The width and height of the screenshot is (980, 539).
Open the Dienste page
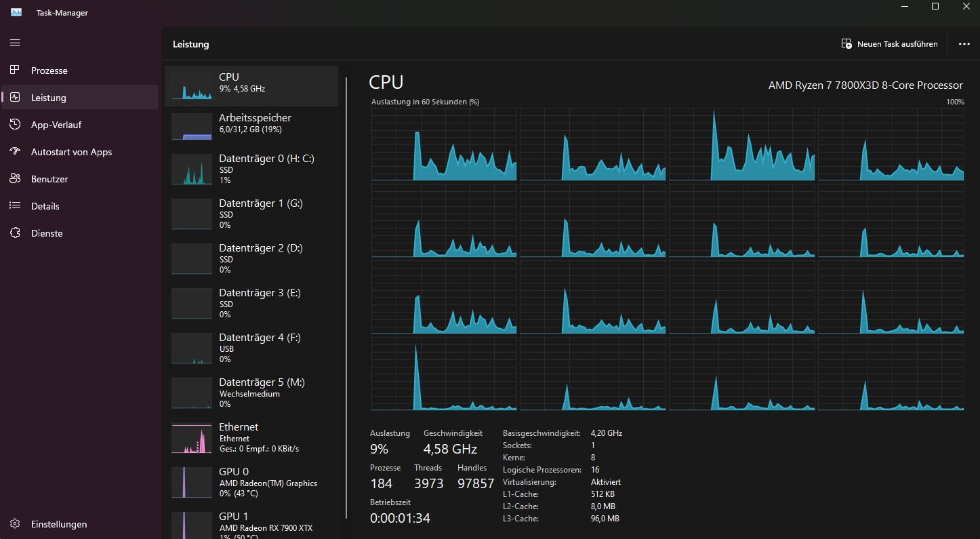pos(80,233)
